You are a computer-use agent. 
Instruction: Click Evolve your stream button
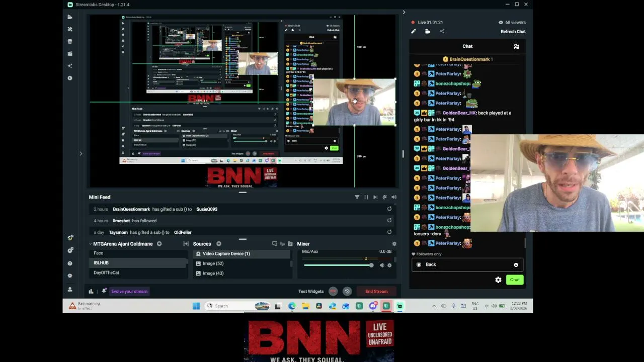click(129, 291)
